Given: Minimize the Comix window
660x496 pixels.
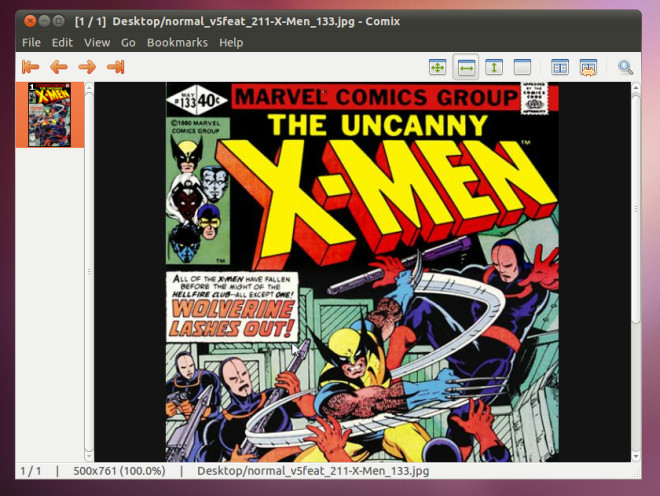Looking at the screenshot, I should [x=44, y=21].
